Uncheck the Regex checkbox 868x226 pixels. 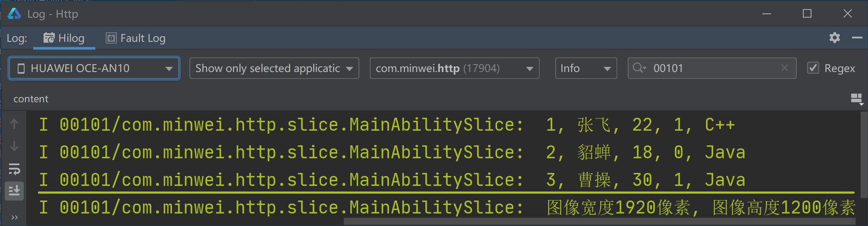coord(813,68)
